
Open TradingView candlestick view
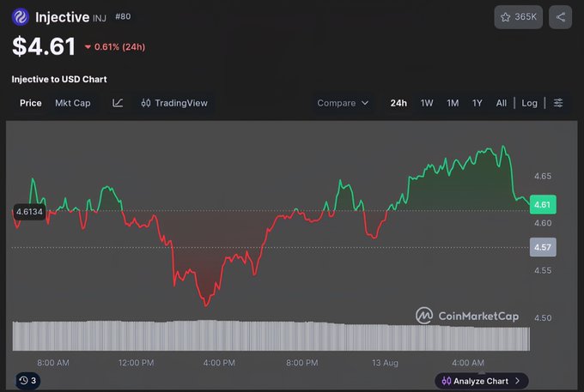[174, 103]
